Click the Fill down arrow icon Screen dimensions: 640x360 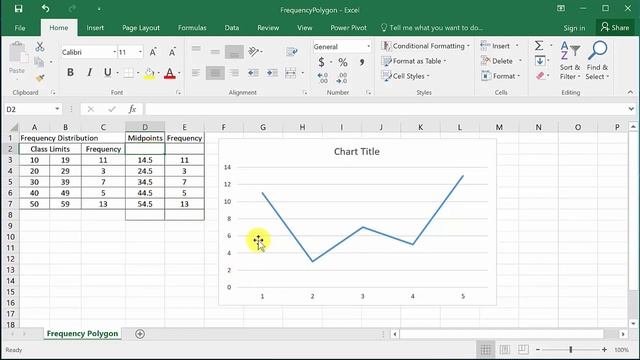pyautogui.click(x=540, y=61)
